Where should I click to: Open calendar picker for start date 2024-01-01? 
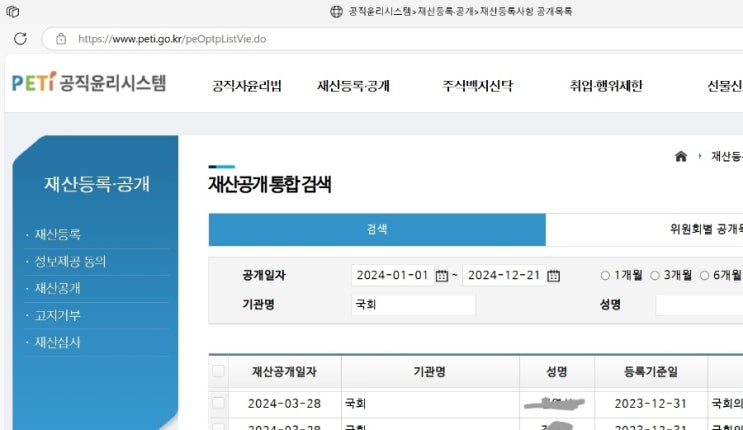click(442, 275)
